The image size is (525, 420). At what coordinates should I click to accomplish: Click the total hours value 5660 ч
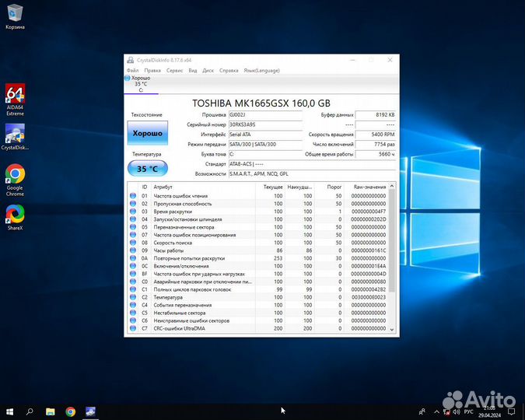pyautogui.click(x=376, y=154)
